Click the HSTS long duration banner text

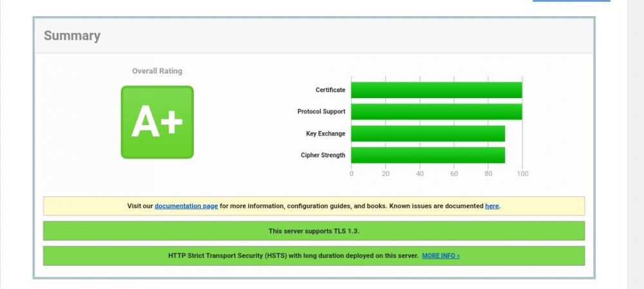[293, 255]
